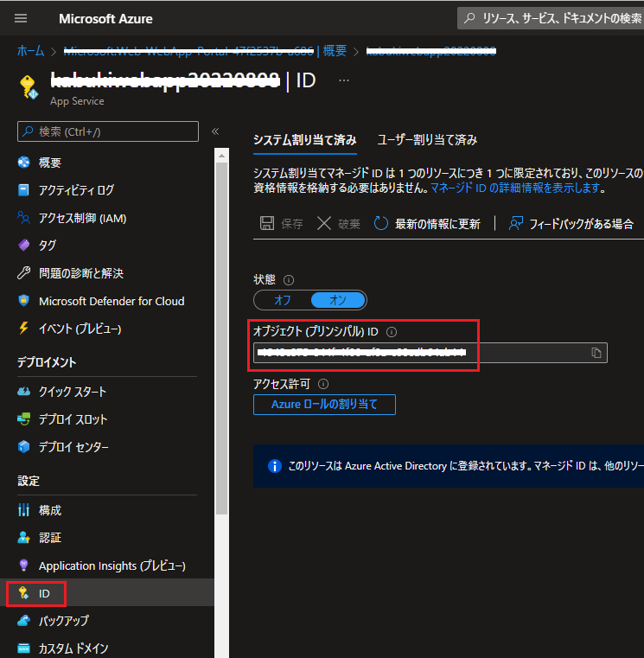
Task: Open デプロイ スロット icon
Action: (x=24, y=418)
